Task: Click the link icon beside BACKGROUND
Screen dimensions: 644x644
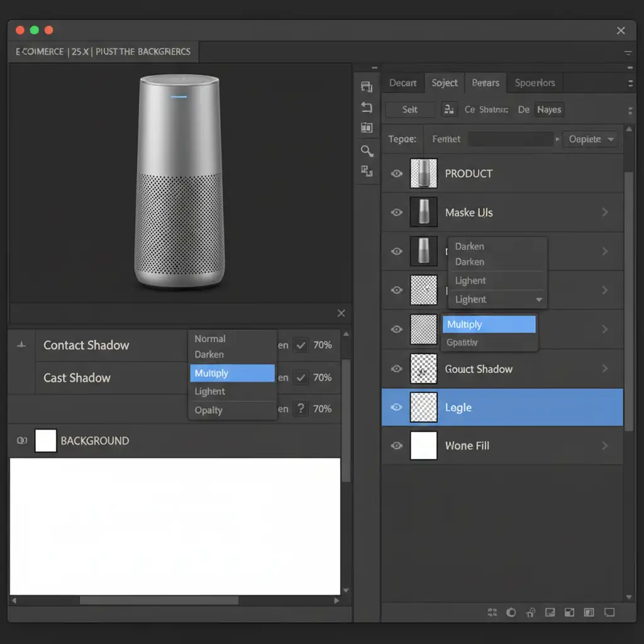Action: click(21, 441)
